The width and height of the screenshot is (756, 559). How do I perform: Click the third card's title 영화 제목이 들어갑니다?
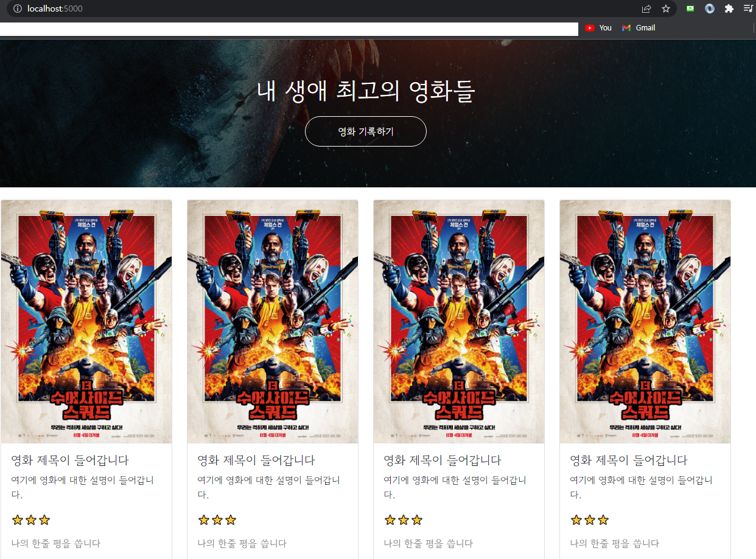(443, 460)
